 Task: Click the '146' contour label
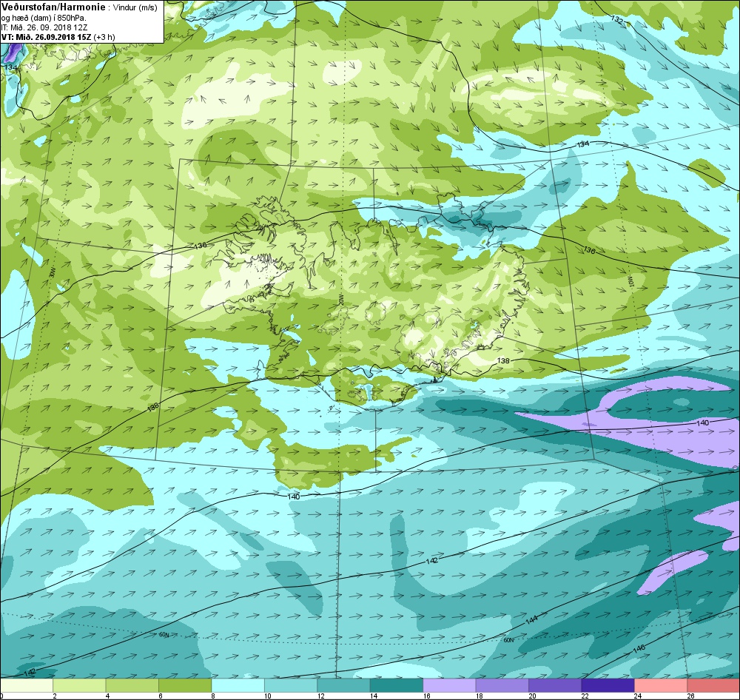coord(639,649)
